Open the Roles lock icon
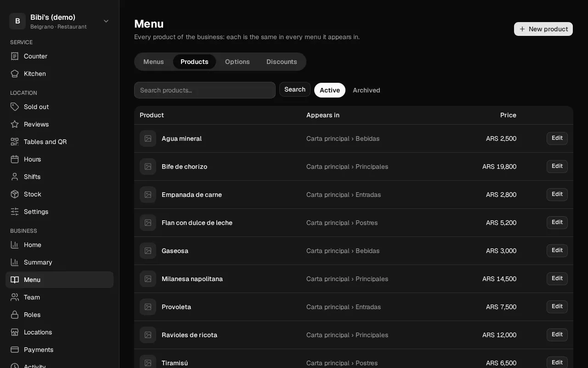The height and width of the screenshot is (368, 588). (x=15, y=315)
